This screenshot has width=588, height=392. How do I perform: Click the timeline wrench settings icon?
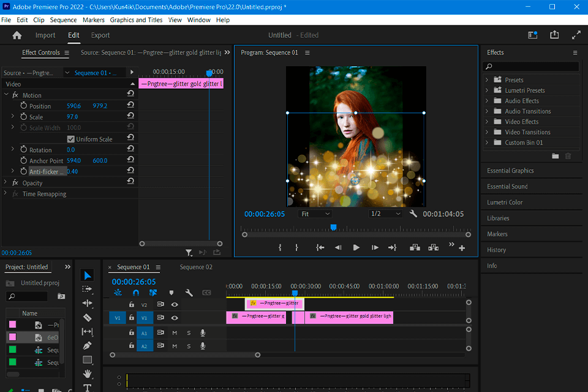(x=190, y=293)
